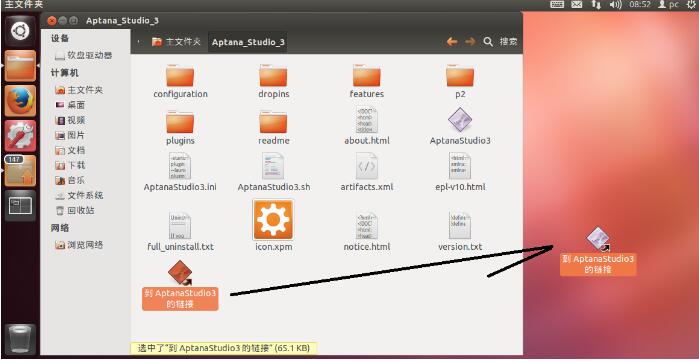Select the AptanaStudio3 link on the desktop
This screenshot has height=363, width=699.
[598, 251]
